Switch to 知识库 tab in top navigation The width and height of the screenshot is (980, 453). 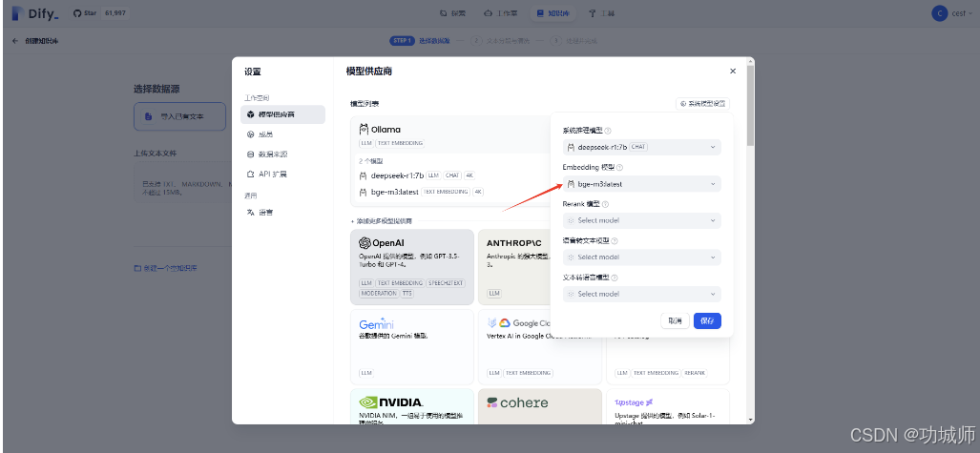pos(553,13)
